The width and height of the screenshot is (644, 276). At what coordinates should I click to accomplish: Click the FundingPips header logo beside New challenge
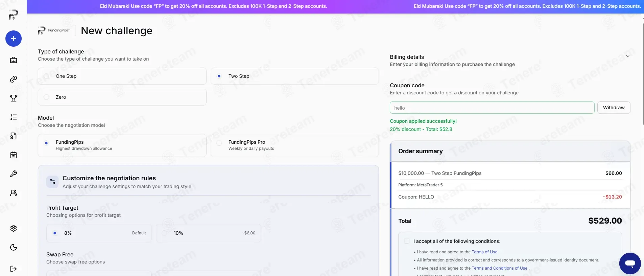click(54, 30)
